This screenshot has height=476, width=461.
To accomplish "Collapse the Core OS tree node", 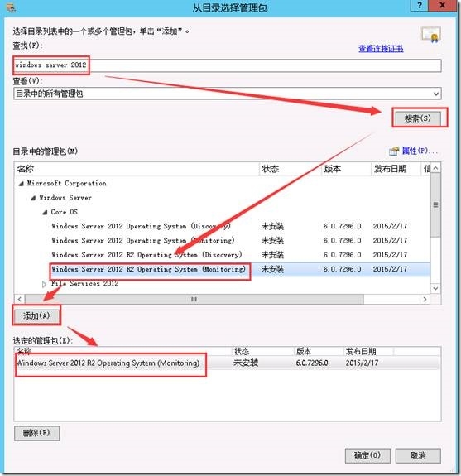I will [x=45, y=212].
